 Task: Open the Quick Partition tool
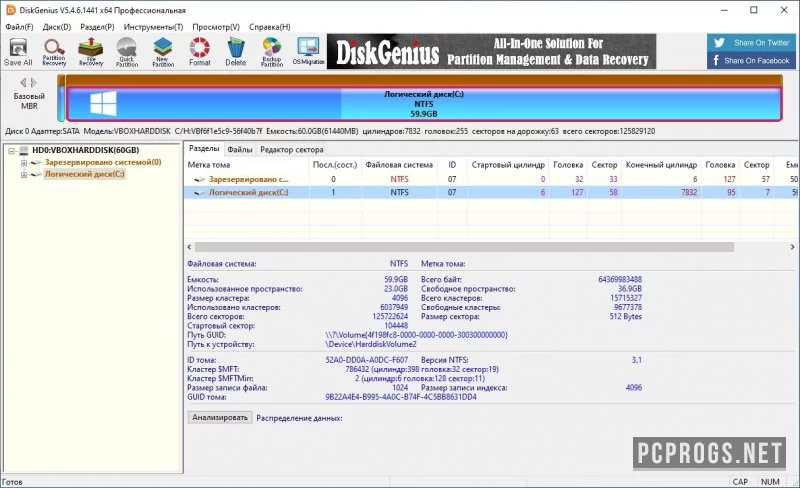(x=127, y=52)
